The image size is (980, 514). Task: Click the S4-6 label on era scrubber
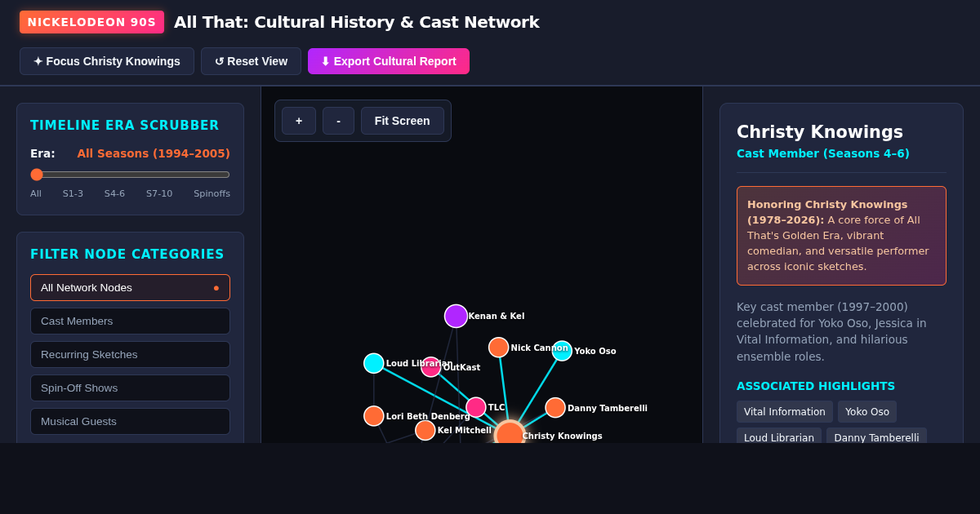(x=114, y=193)
